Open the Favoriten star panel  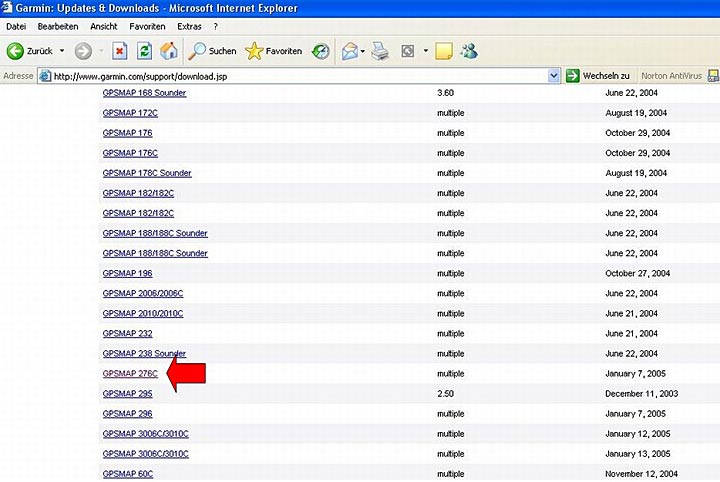(274, 51)
